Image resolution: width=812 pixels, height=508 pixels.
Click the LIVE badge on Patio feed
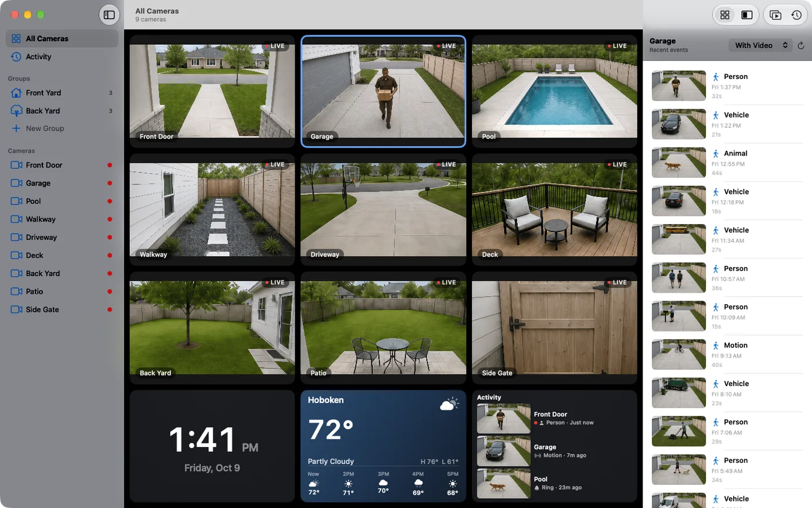[x=447, y=282]
